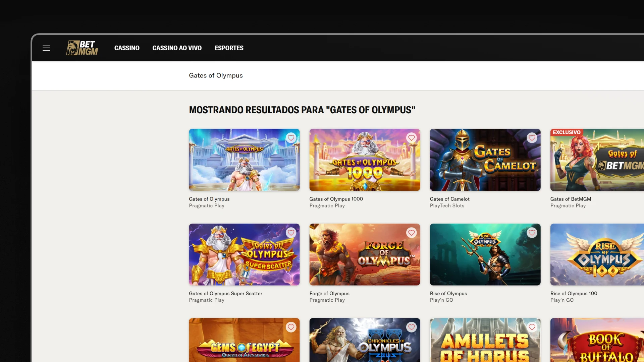Mark Amulets of Horus as favorite
Screen dimensions: 644x362
[532, 327]
